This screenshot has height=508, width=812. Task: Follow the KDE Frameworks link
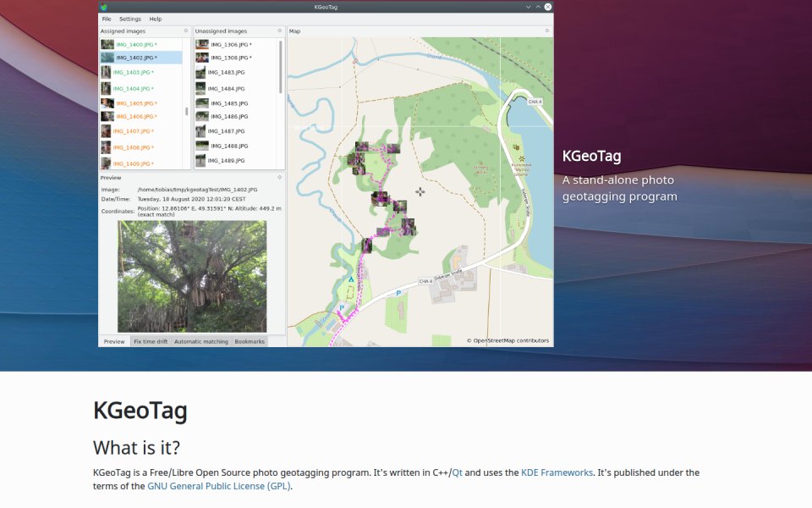tap(557, 472)
